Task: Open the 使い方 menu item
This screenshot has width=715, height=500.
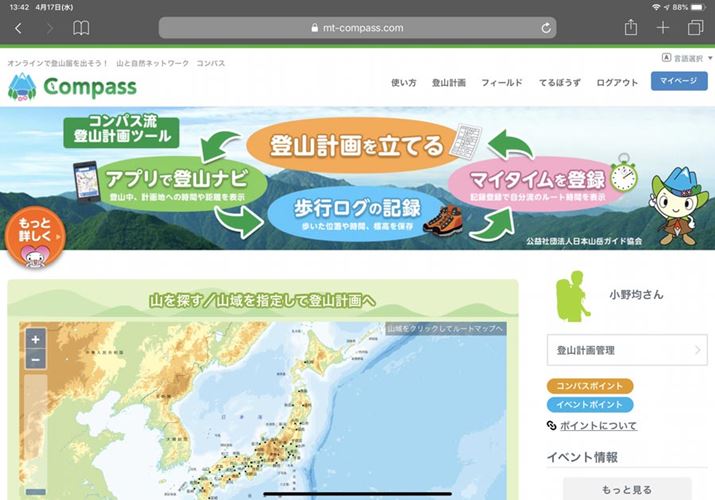Action: 404,82
